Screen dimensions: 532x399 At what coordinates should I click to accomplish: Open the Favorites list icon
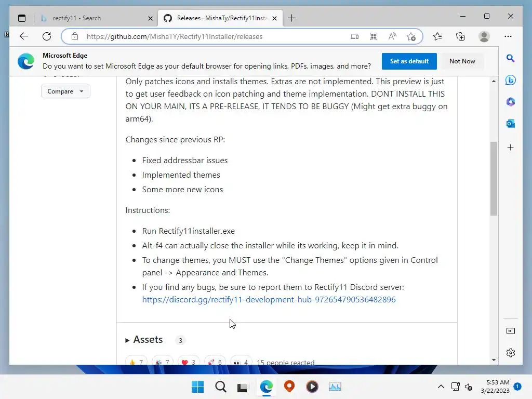437,36
